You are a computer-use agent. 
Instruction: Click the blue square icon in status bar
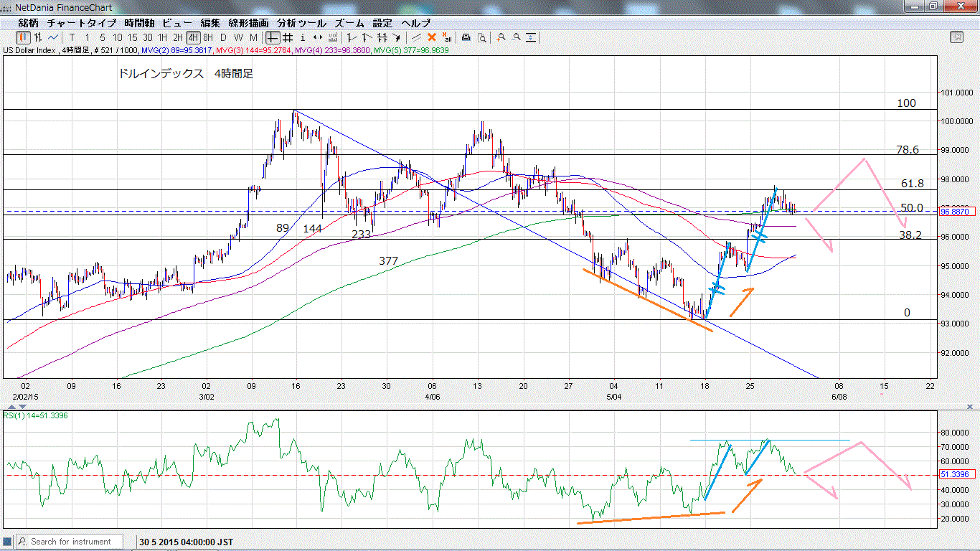pos(8,542)
